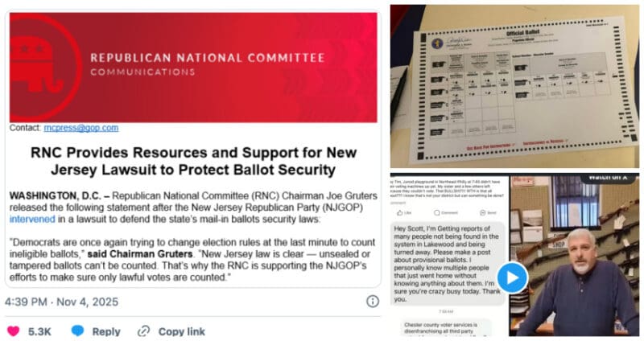
Task: Click the 4:39 PM Nov 4, 2025 timestamp
Action: (x=61, y=301)
